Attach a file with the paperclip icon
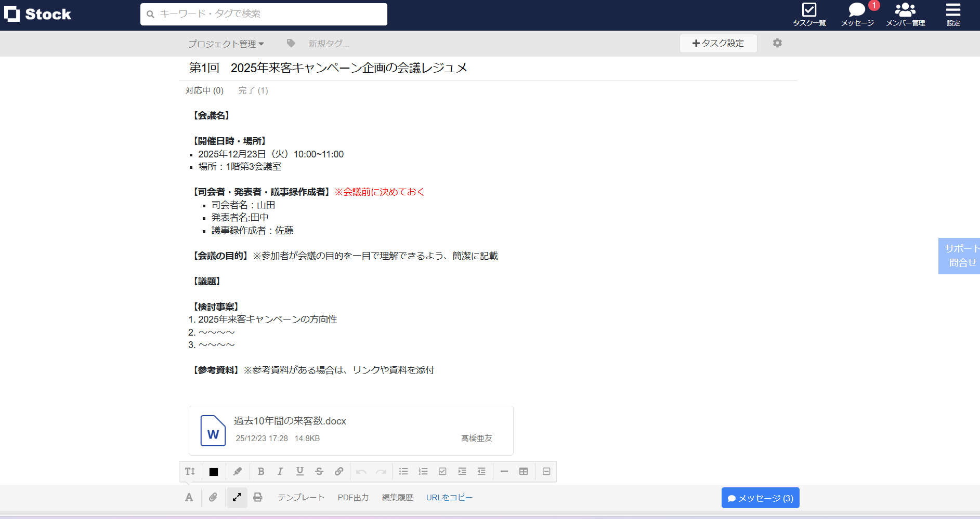980x519 pixels. pyautogui.click(x=213, y=497)
